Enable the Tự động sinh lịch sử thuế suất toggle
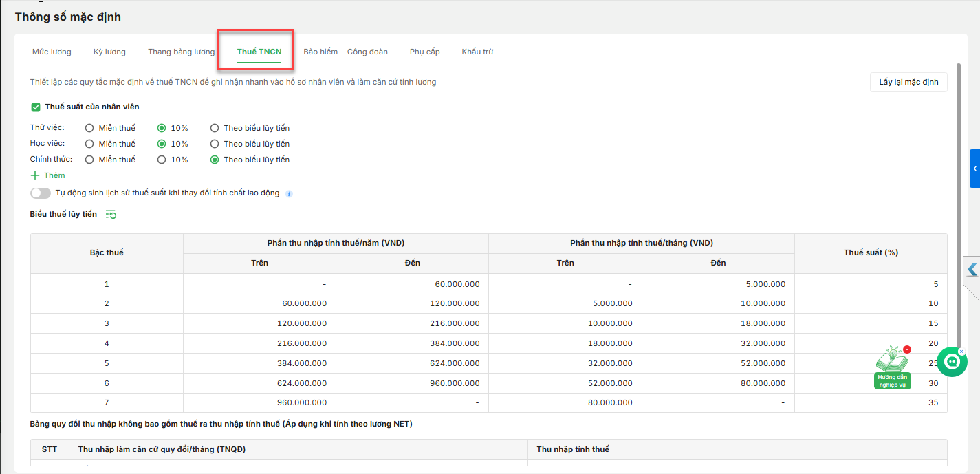The image size is (980, 474). (41, 193)
